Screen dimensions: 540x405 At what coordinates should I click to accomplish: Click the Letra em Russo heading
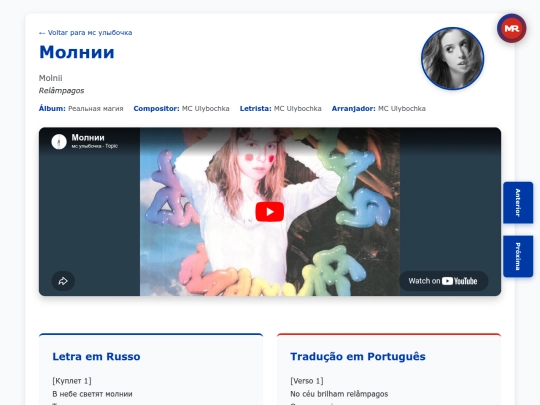point(96,356)
